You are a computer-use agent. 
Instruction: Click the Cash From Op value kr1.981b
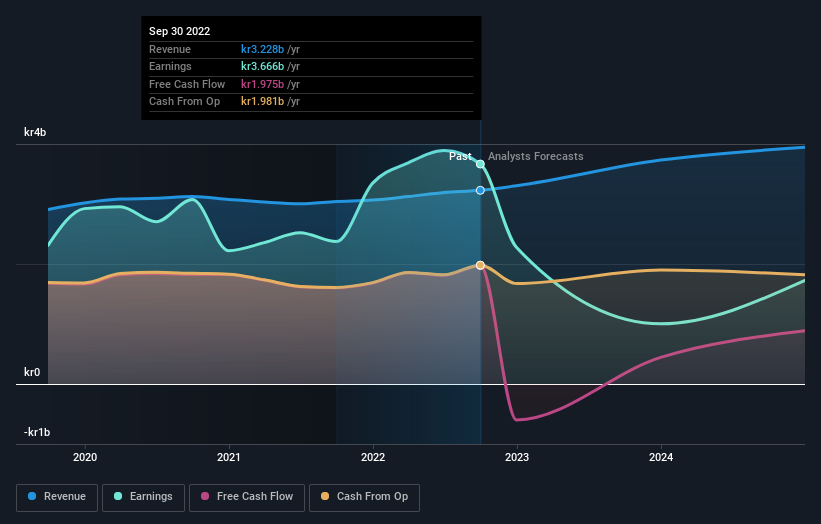[262, 102]
